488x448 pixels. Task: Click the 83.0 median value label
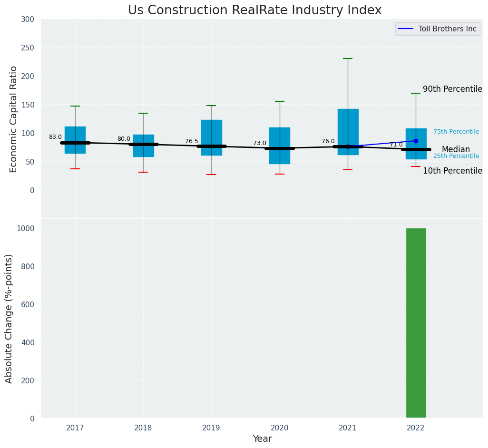[x=55, y=137]
